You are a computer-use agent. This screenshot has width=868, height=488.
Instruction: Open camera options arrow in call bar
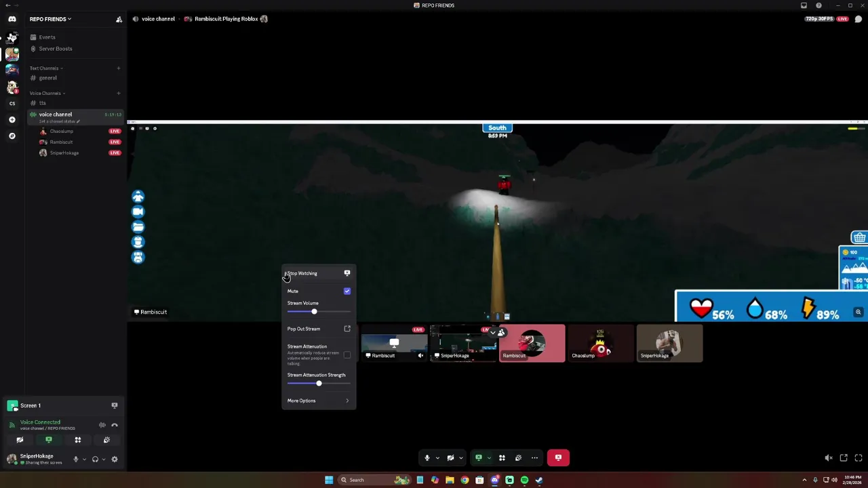tap(461, 457)
